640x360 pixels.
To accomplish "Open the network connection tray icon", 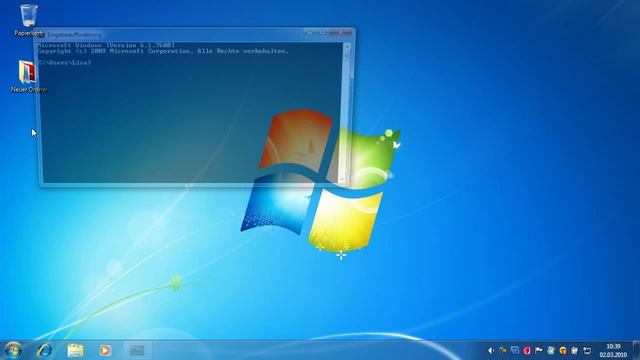I will click(587, 350).
